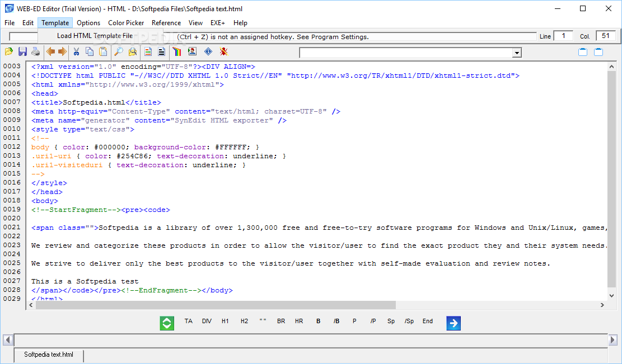Insert closing /B tag
Viewport: 622px width, 364px height.
(x=336, y=321)
